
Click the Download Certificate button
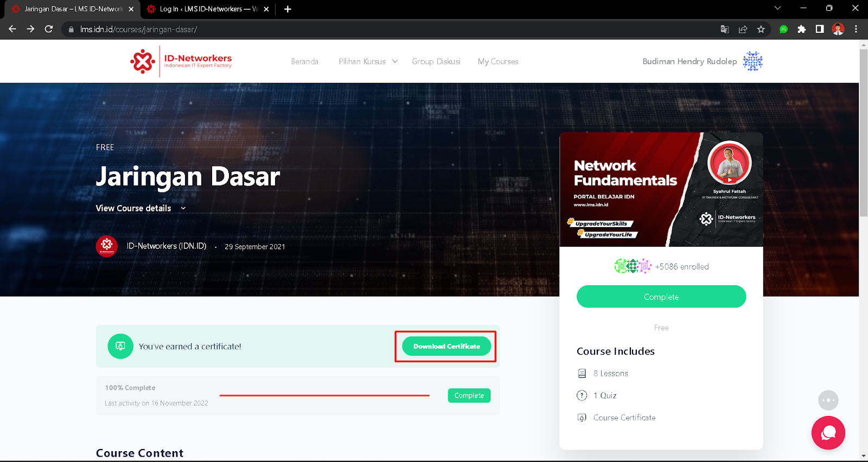tap(446, 346)
